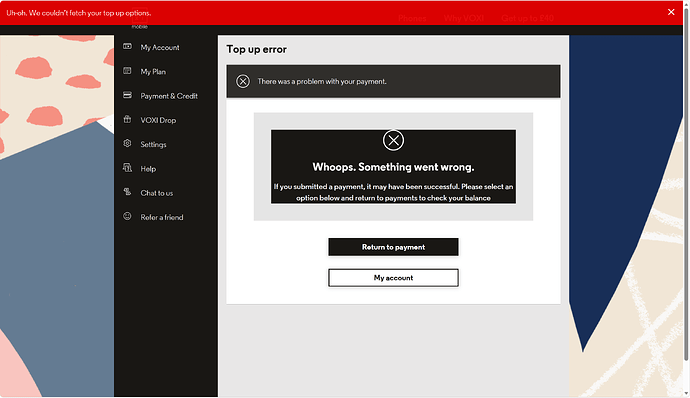The width and height of the screenshot is (690, 398).
Task: Click the Get up to £40 header link
Action: (527, 18)
